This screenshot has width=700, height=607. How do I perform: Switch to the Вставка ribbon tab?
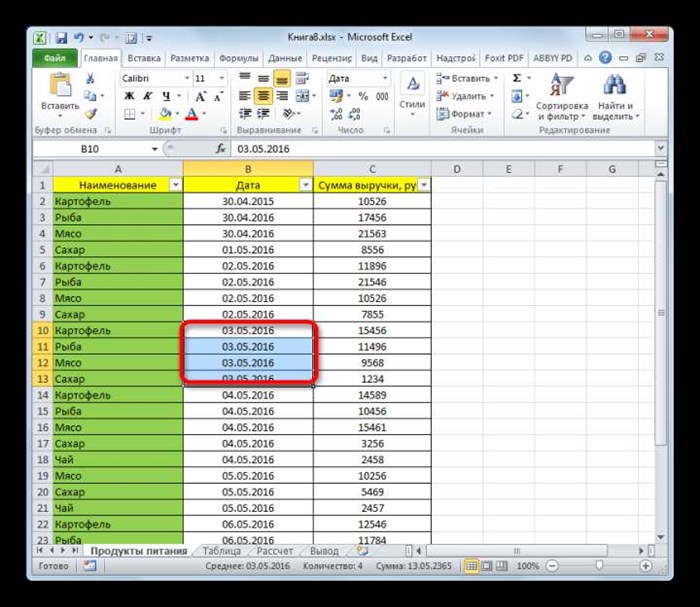click(144, 58)
